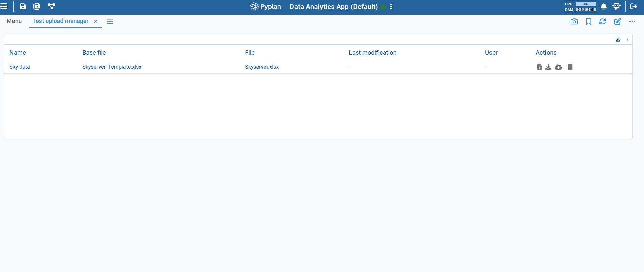Open the tab list icon beside tabs
Image resolution: width=644 pixels, height=272 pixels.
pyautogui.click(x=110, y=21)
